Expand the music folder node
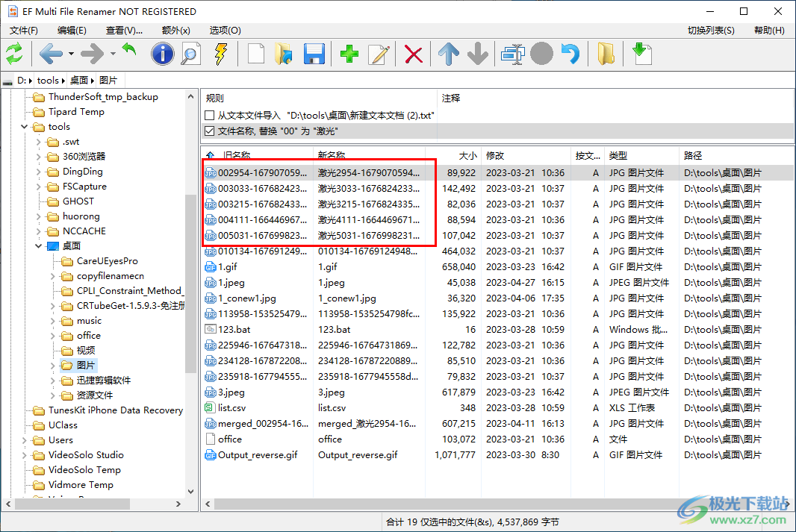 tap(53, 321)
